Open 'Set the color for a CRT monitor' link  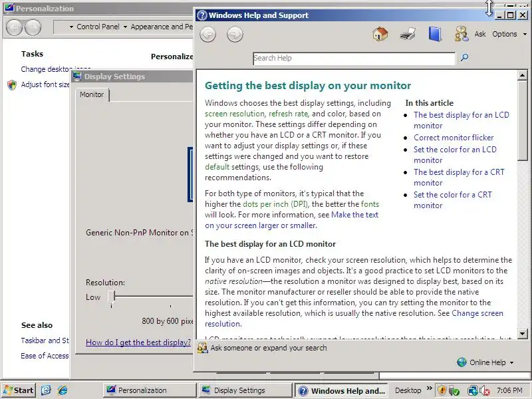click(x=452, y=200)
